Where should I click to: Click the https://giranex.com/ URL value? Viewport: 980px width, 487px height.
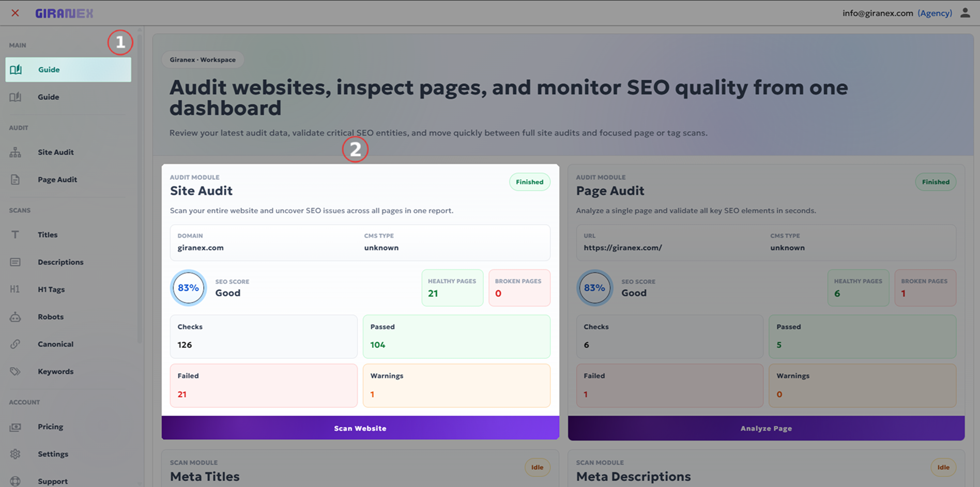click(623, 248)
